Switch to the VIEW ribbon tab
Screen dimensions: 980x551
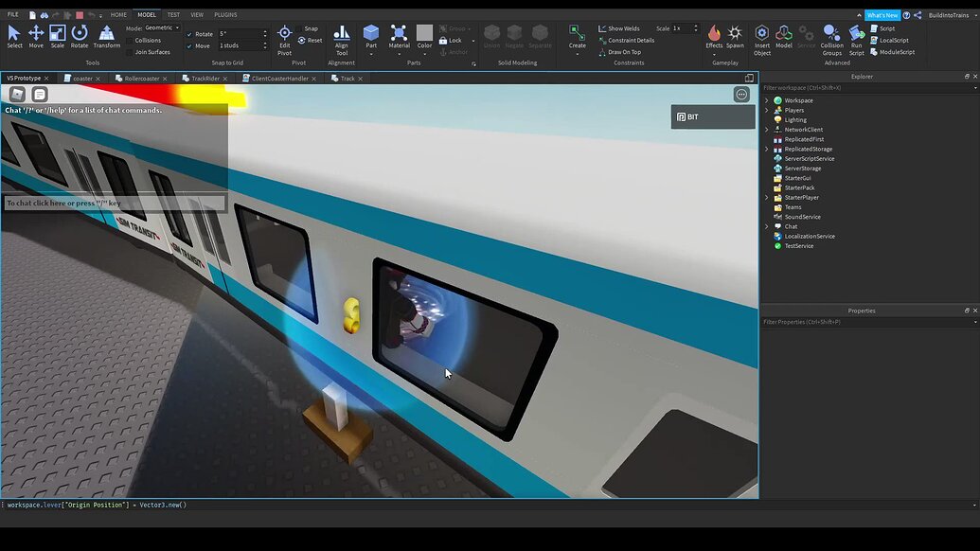click(197, 15)
